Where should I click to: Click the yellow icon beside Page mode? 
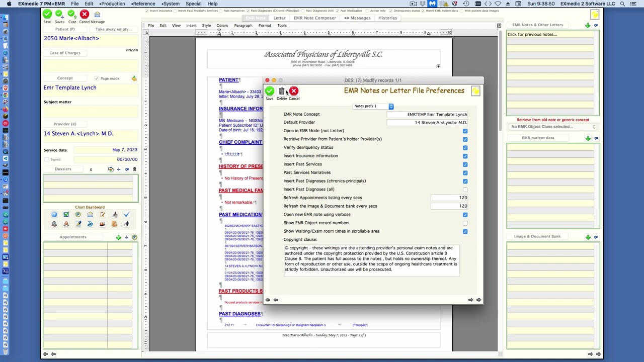[134, 78]
